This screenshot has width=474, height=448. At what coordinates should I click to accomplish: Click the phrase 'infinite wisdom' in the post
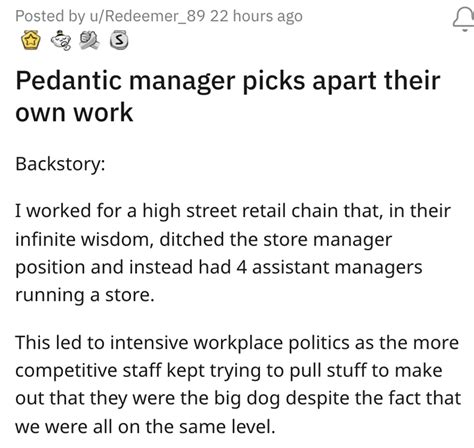click(x=84, y=239)
